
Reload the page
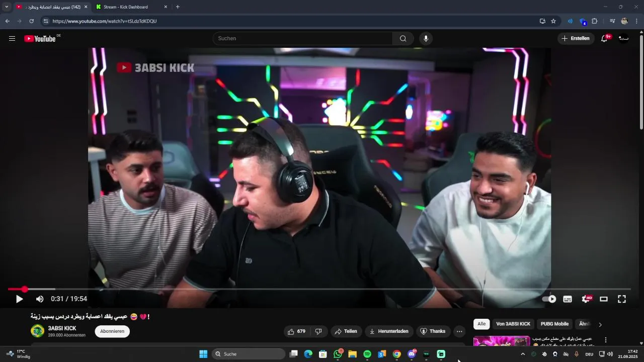pyautogui.click(x=31, y=21)
